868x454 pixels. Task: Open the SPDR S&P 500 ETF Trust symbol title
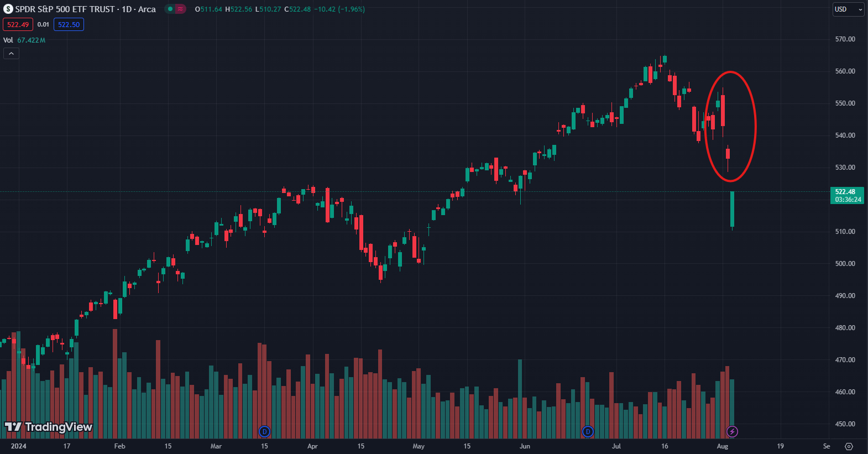click(85, 9)
